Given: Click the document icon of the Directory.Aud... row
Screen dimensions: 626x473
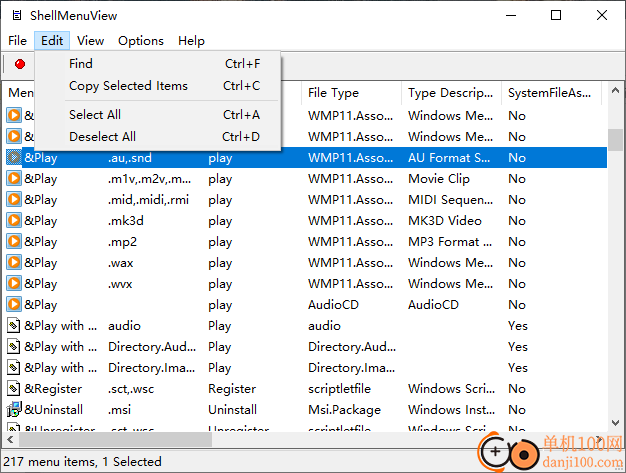Looking at the screenshot, I should [x=14, y=346].
